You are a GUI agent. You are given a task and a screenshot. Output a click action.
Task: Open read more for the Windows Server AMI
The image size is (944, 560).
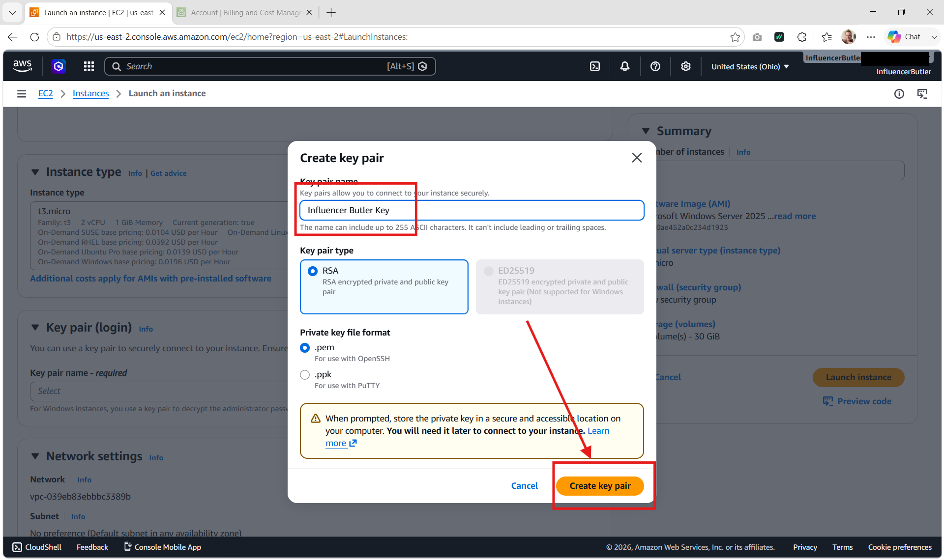tap(795, 216)
